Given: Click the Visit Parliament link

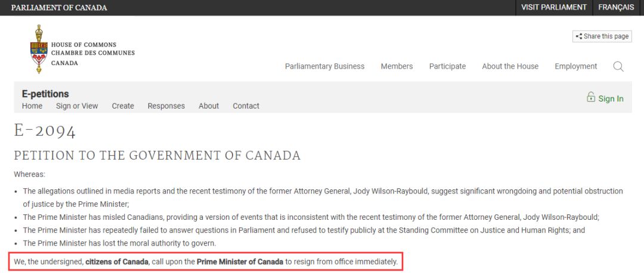Looking at the screenshot, I should [x=554, y=7].
